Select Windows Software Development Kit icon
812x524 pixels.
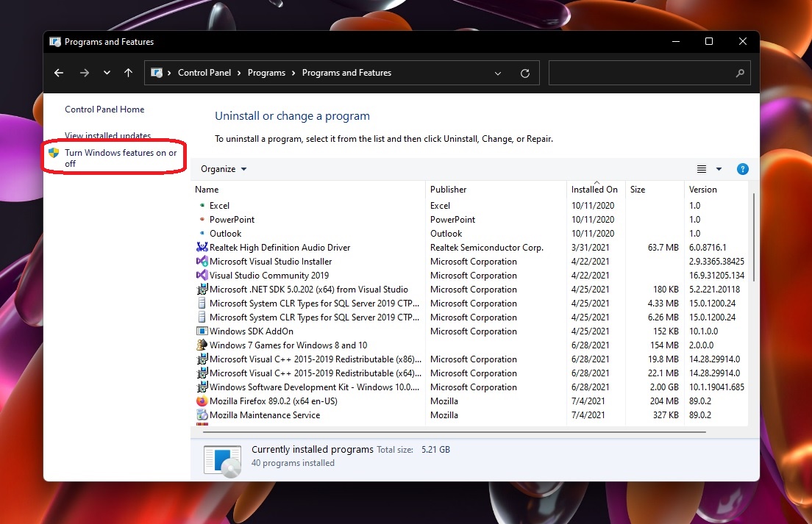point(202,387)
